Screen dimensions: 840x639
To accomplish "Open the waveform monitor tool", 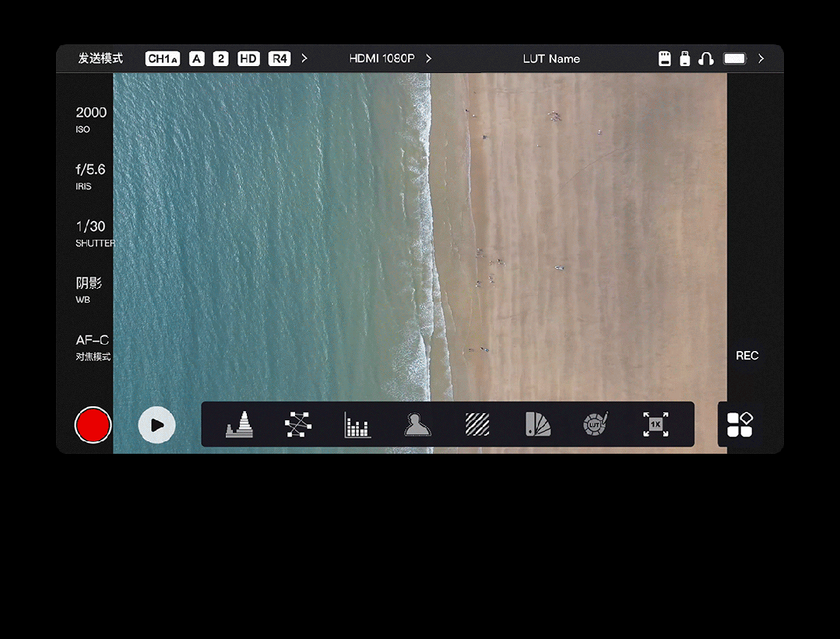I will coord(239,424).
